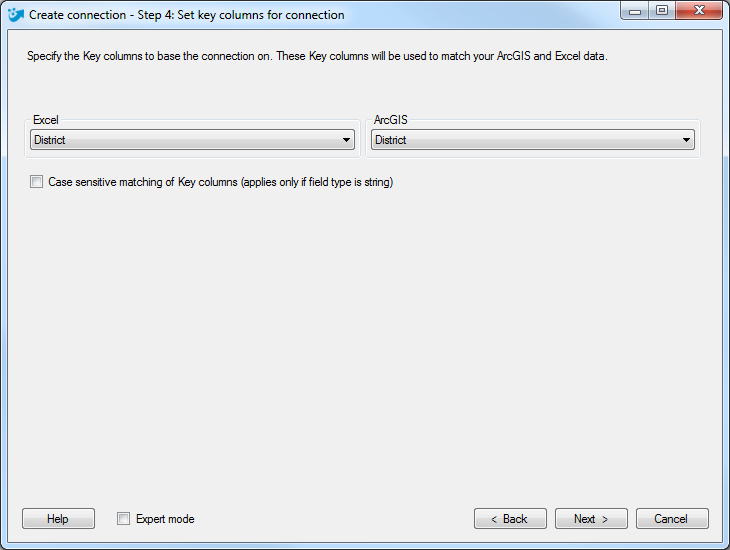
Task: Go back with the Back button
Action: (510, 519)
